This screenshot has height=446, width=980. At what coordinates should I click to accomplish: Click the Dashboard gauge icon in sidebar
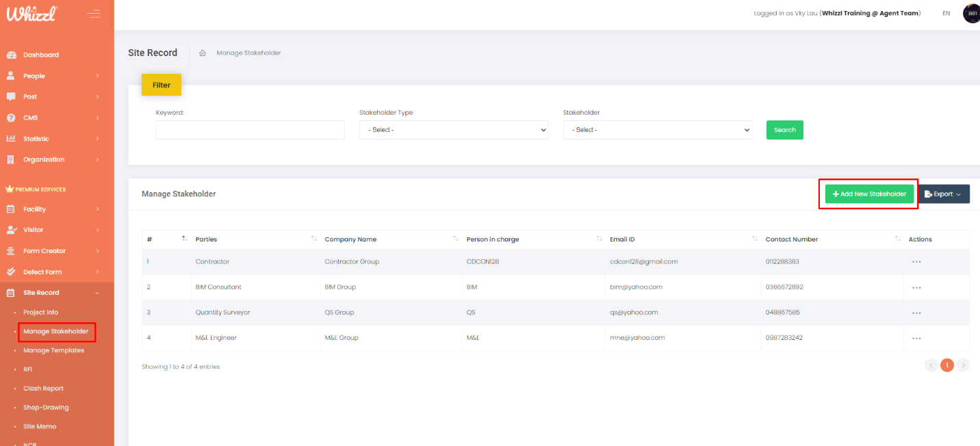tap(11, 55)
